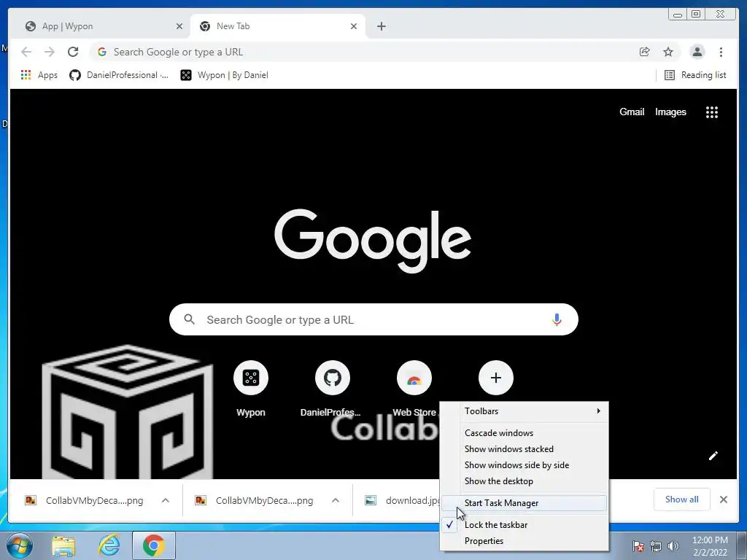Launch Windows Explorer from the taskbar
747x560 pixels.
[63, 545]
